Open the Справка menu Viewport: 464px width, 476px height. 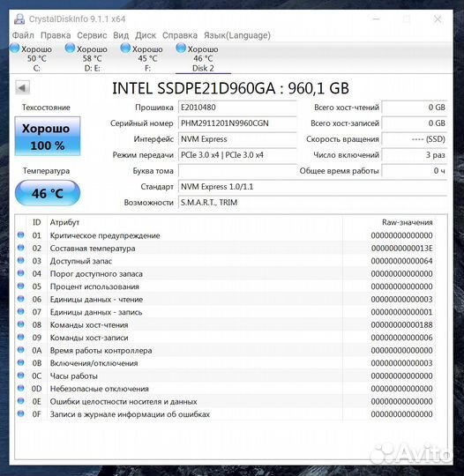click(x=180, y=35)
